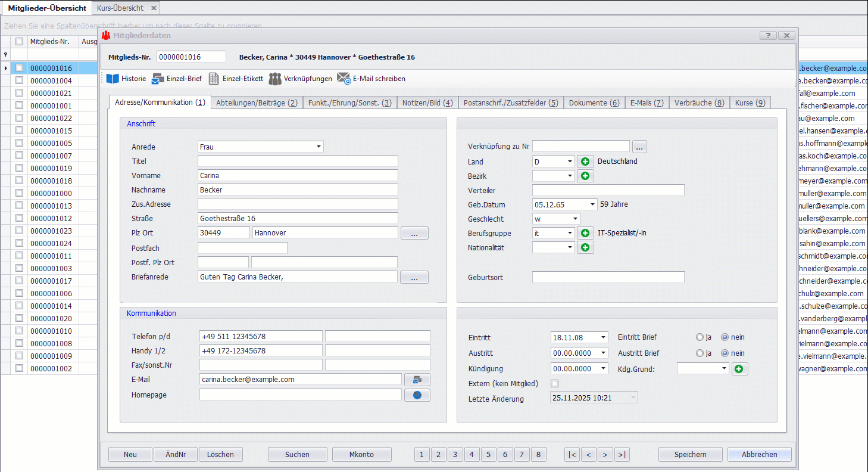The image size is (868, 472).
Task: Add new Land with green plus
Action: click(x=585, y=162)
